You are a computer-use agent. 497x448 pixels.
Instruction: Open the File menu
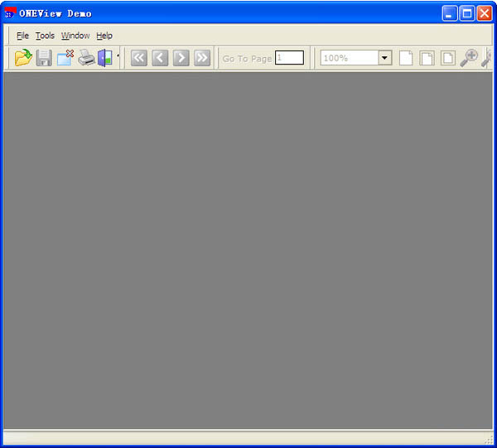[22, 36]
